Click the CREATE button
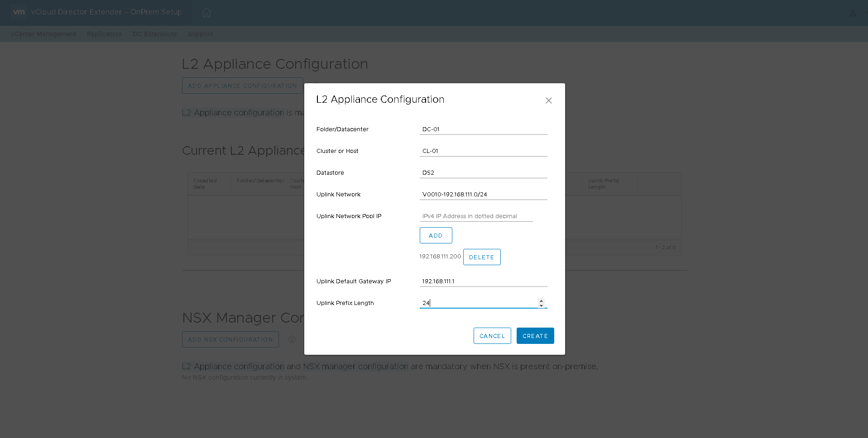 click(x=535, y=335)
